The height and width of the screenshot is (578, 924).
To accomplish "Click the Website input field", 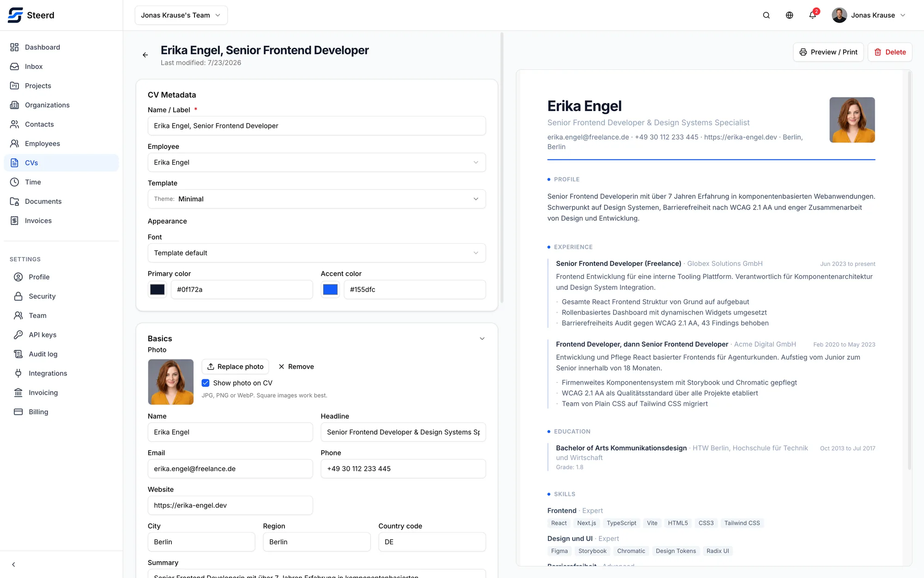I will click(x=230, y=505).
